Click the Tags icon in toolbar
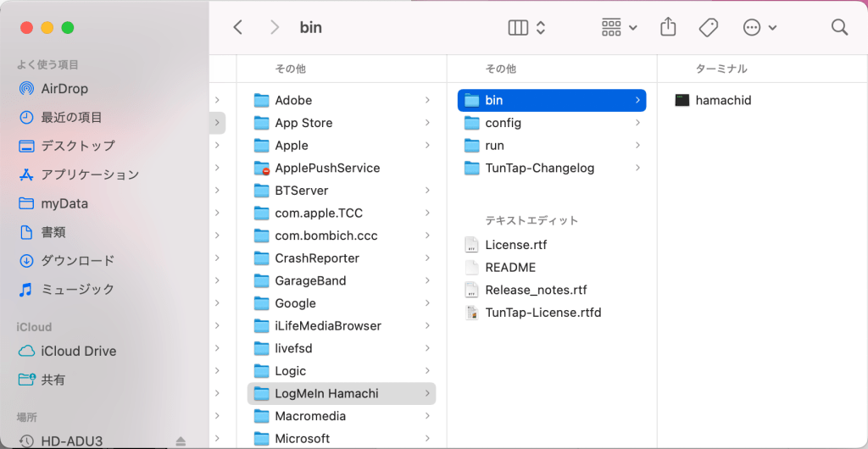This screenshot has width=868, height=449. click(x=709, y=27)
